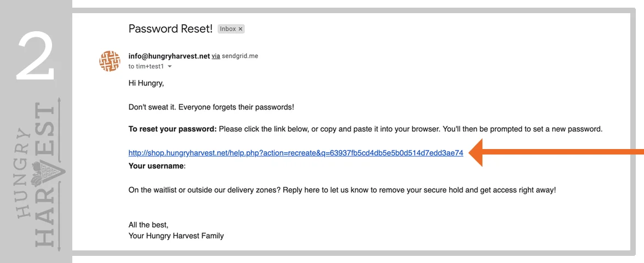
Task: Expand recipient details arrow next to tim+test1
Action: pos(170,67)
